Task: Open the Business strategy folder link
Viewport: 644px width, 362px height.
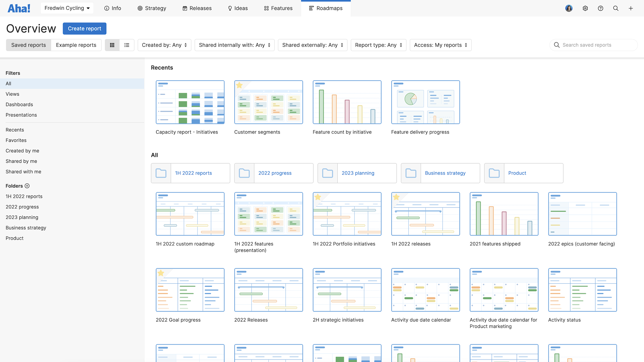Action: pyautogui.click(x=445, y=173)
